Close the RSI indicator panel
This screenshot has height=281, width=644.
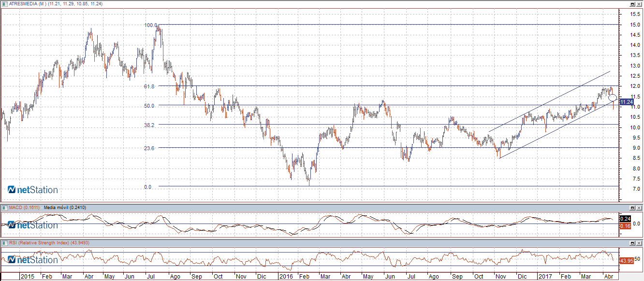639,243
